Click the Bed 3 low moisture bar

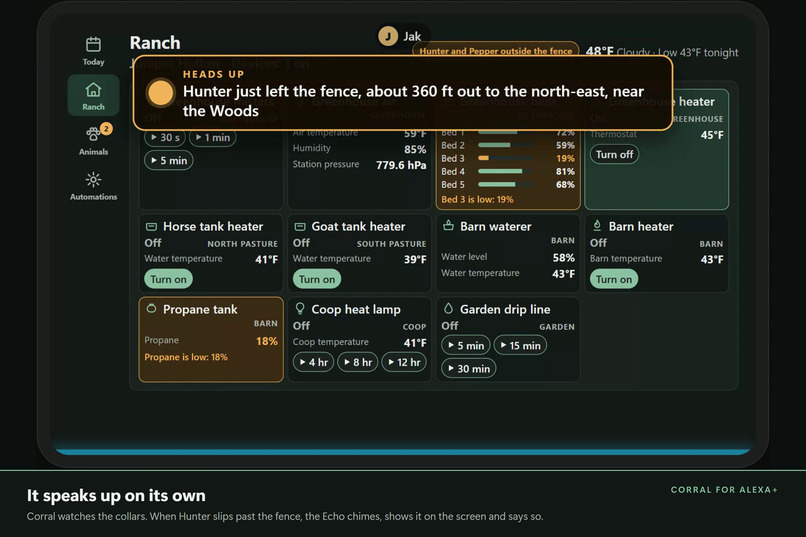coord(505,158)
